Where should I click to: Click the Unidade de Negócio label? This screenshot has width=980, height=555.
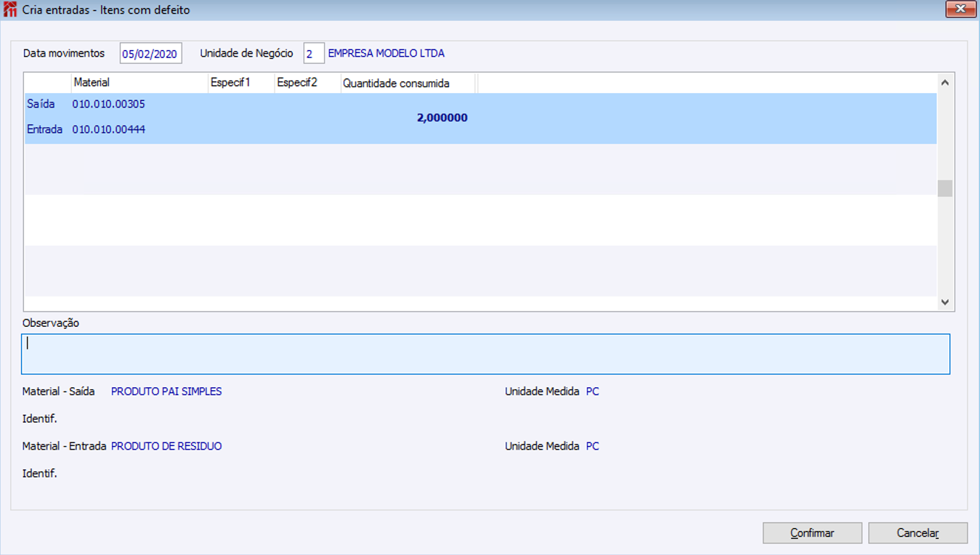(x=247, y=53)
